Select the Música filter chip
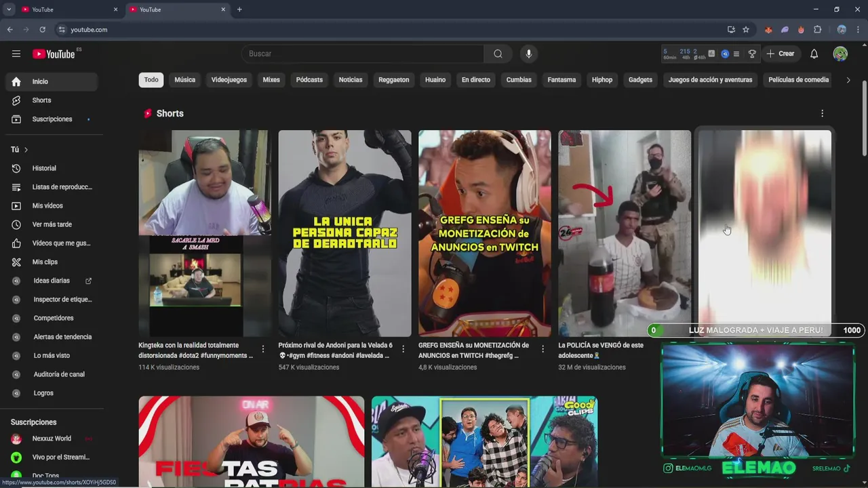The image size is (868, 488). pyautogui.click(x=184, y=80)
